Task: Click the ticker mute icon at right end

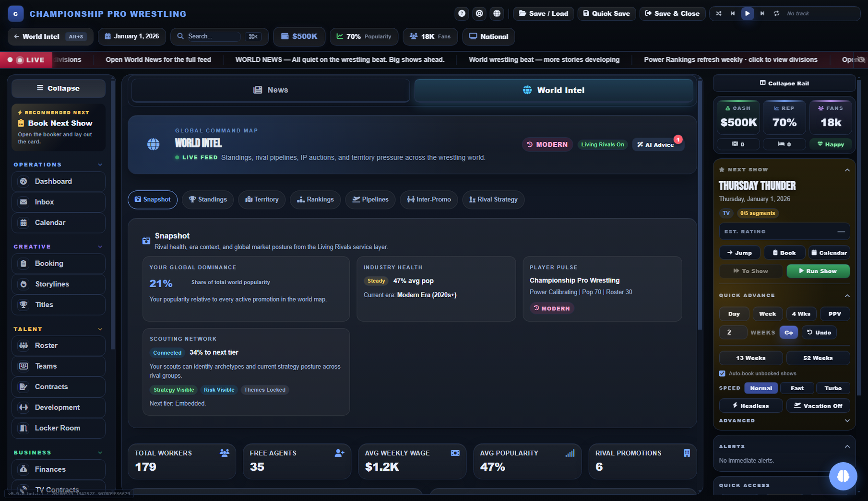Action: [x=862, y=60]
